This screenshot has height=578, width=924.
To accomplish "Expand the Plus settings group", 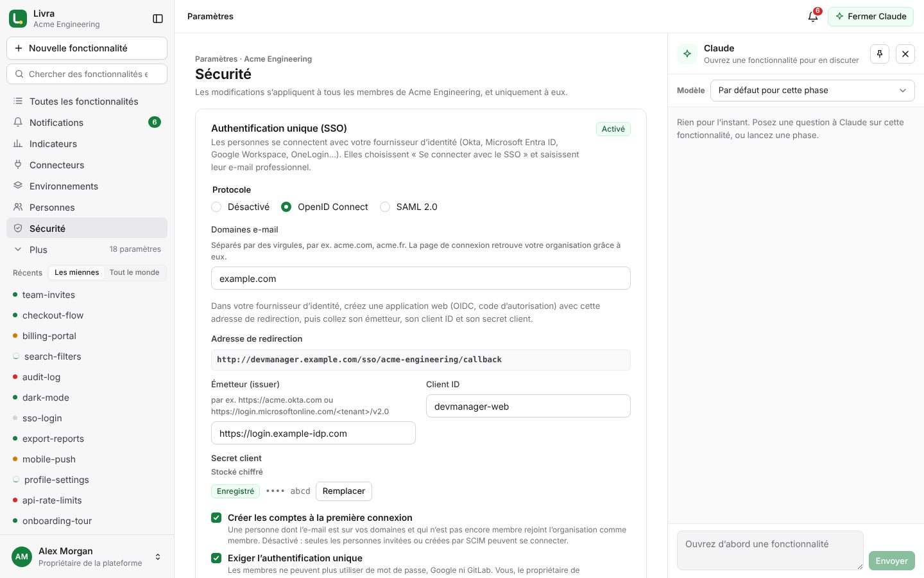I will [87, 250].
